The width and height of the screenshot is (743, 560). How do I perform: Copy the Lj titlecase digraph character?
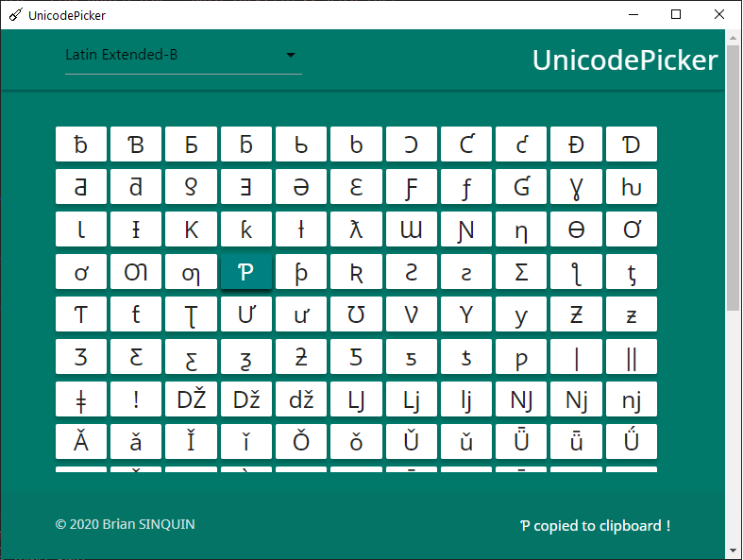click(412, 399)
